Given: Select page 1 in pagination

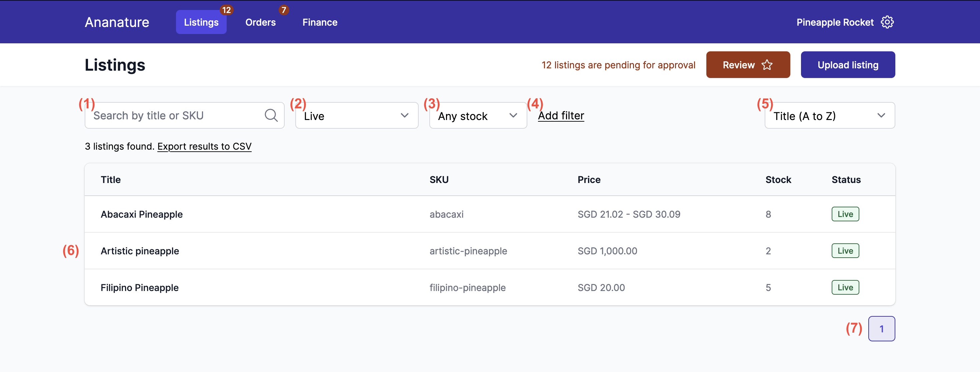Looking at the screenshot, I should pyautogui.click(x=882, y=328).
